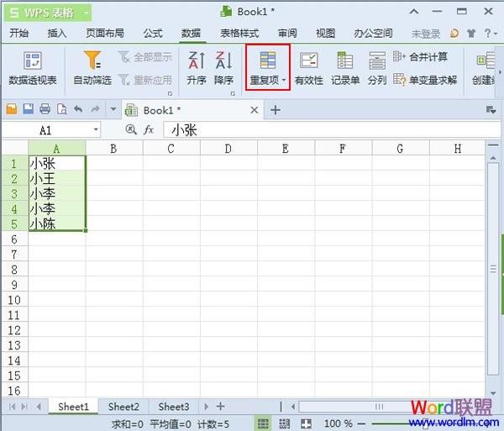Click the print icon

coord(45,109)
